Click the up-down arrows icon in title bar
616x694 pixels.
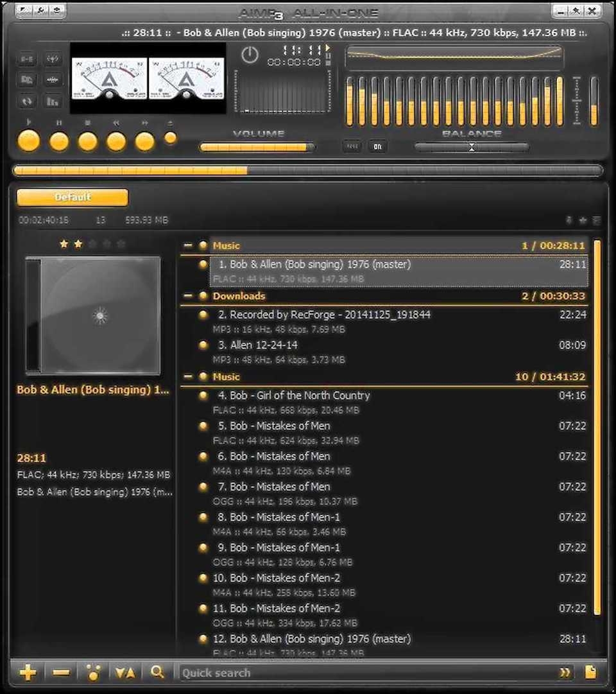(56, 10)
